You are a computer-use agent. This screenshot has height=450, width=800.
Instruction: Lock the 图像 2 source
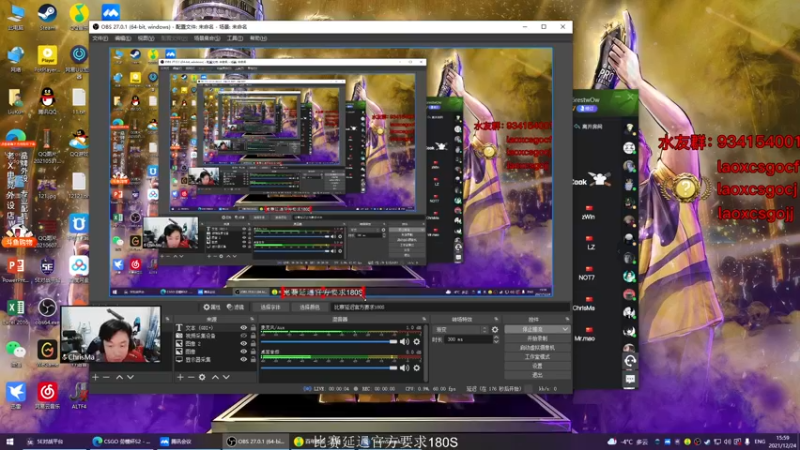[x=253, y=344]
